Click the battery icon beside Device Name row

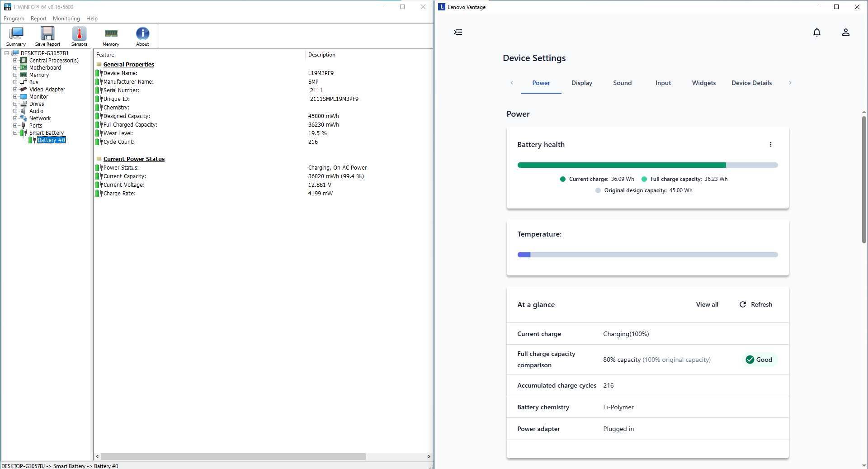[99, 73]
